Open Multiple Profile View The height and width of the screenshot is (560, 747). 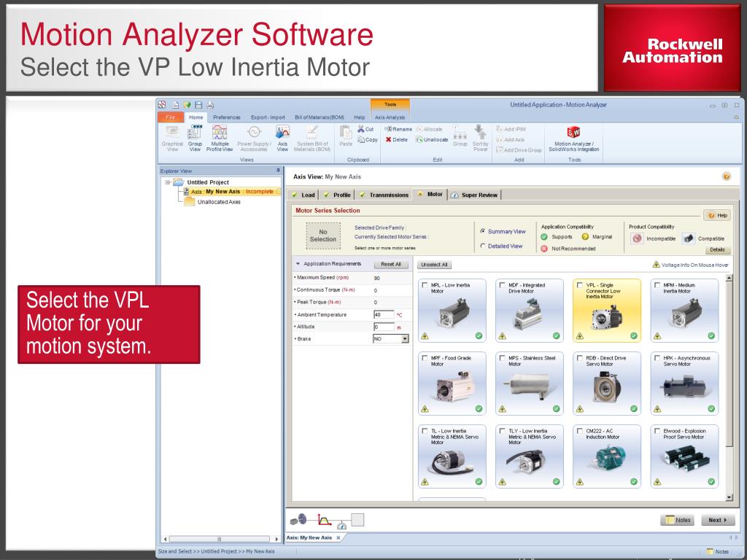tap(220, 139)
